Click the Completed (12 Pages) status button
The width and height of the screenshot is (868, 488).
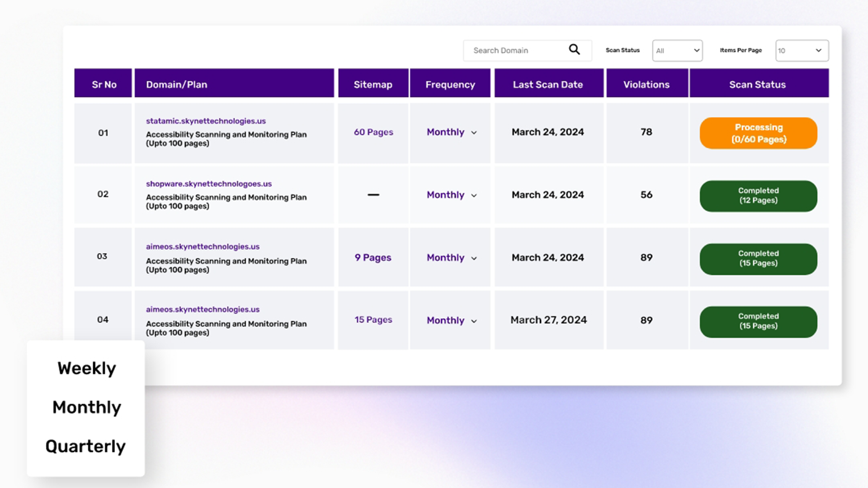click(759, 196)
